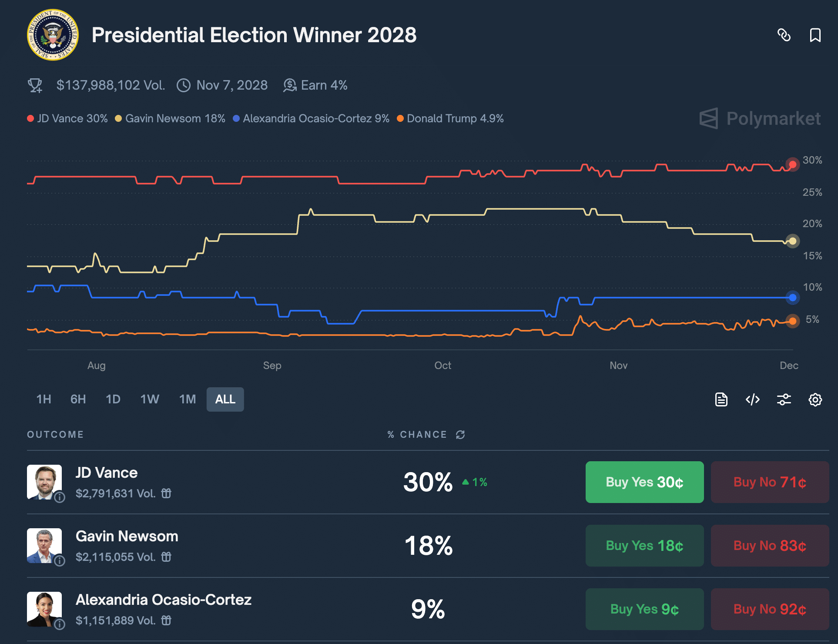This screenshot has width=838, height=644.
Task: Copy the market link via chain icon
Action: [x=784, y=35]
